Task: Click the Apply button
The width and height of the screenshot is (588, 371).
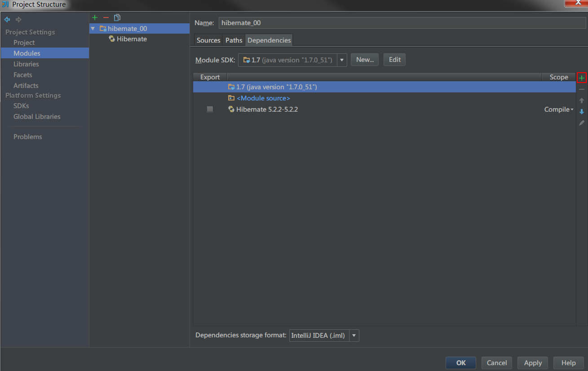Action: pos(533,363)
